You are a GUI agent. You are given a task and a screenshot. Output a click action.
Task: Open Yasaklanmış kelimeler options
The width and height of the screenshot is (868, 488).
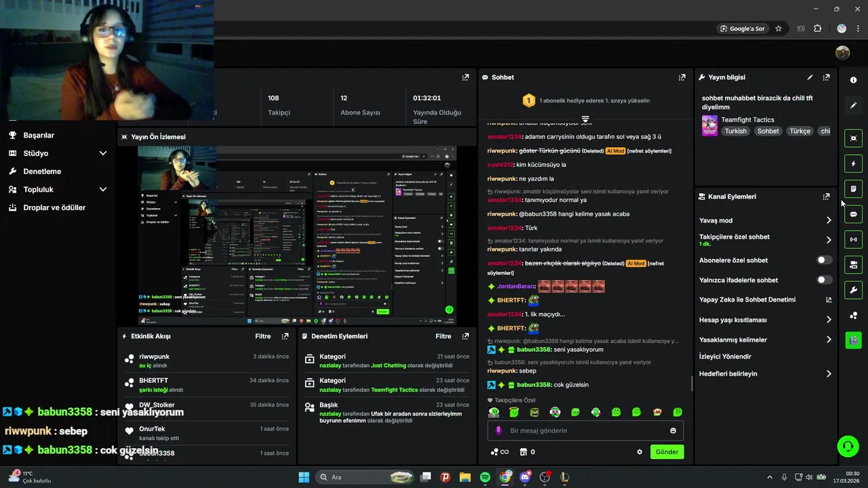(x=765, y=340)
